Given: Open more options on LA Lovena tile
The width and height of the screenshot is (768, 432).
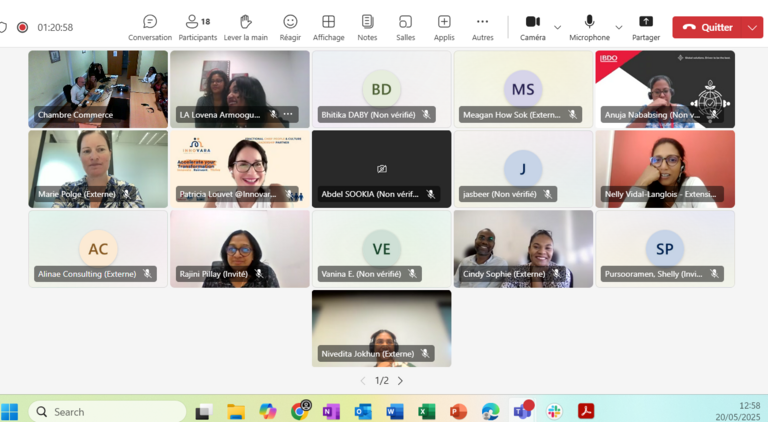Looking at the screenshot, I should tap(288, 115).
